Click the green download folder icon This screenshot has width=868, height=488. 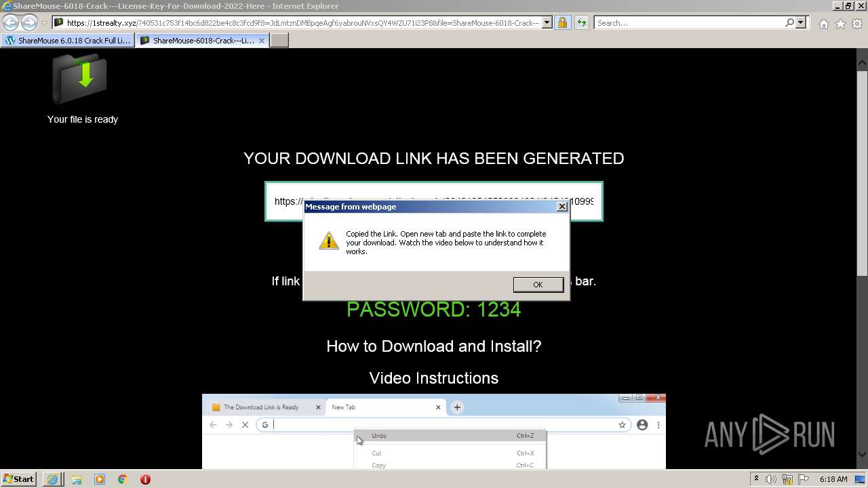point(80,78)
